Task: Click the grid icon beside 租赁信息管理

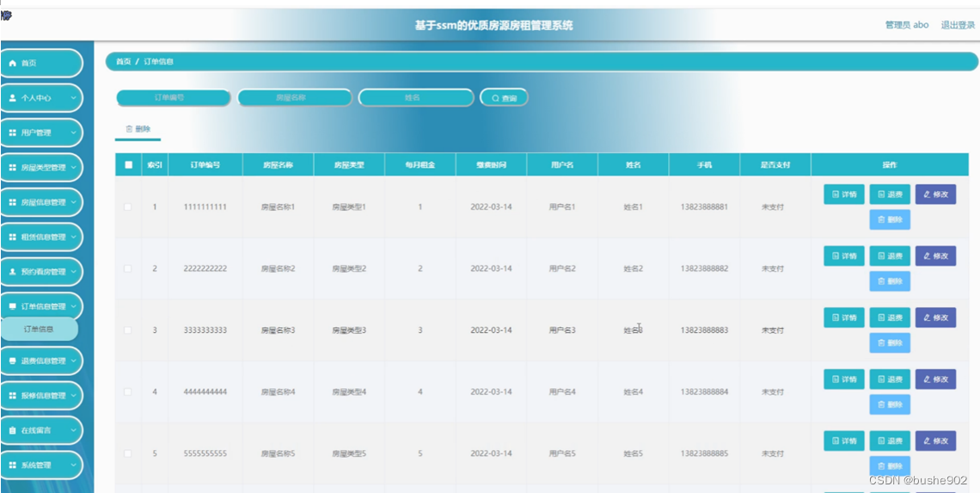Action: tap(13, 237)
